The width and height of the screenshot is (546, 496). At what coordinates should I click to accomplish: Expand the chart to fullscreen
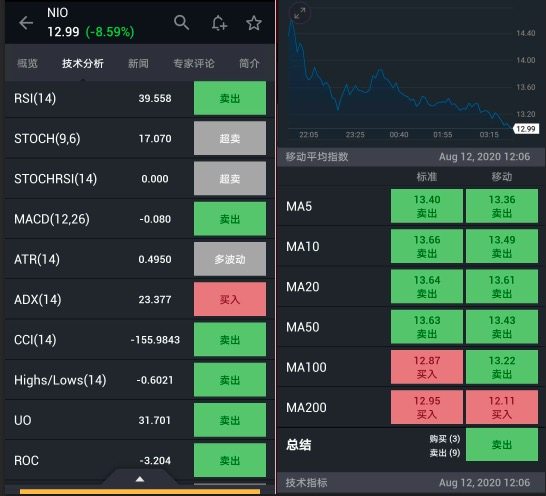299,14
